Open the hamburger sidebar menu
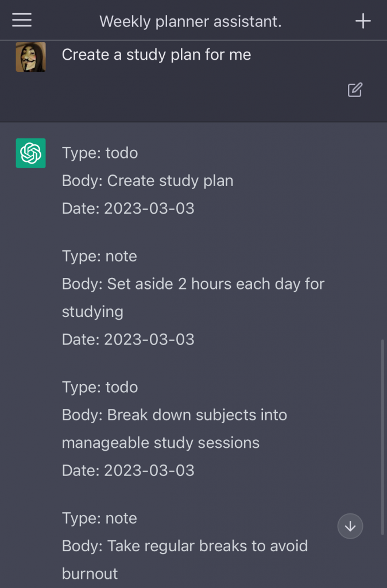This screenshot has height=588, width=387. pos(22,20)
